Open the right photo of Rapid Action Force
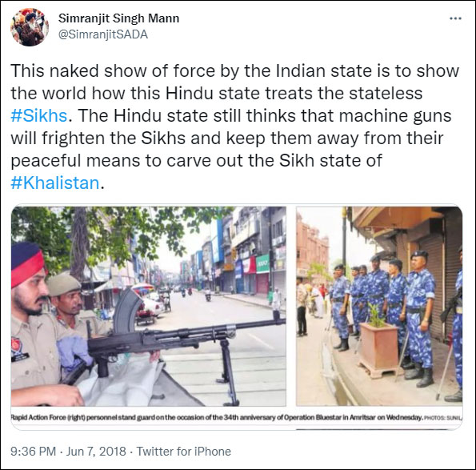 point(379,306)
